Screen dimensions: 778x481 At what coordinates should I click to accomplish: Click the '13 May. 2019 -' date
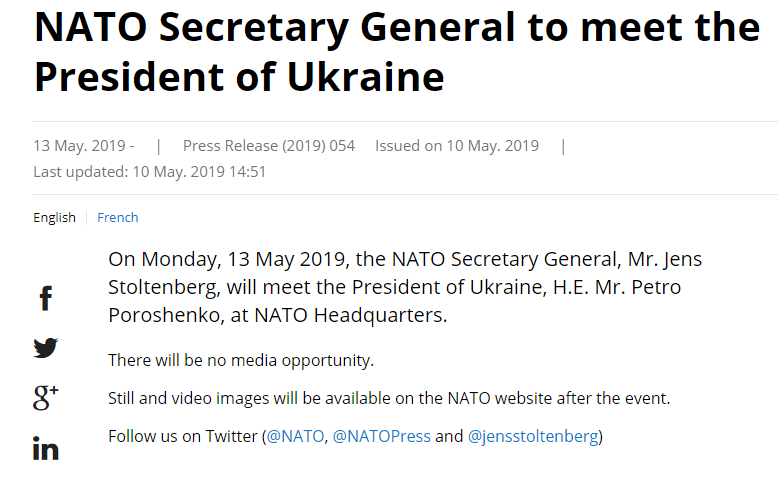[x=84, y=146]
